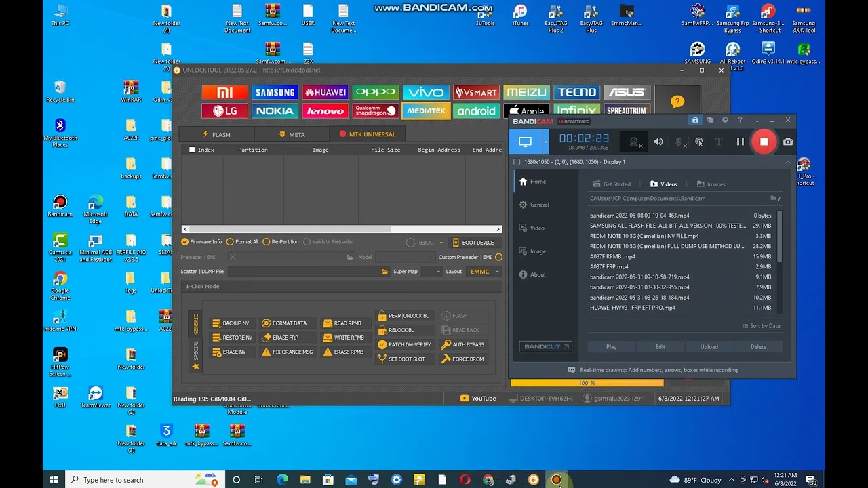Switch to MTK UNIVERSAL tab
This screenshot has height=488, width=868.
coord(367,134)
